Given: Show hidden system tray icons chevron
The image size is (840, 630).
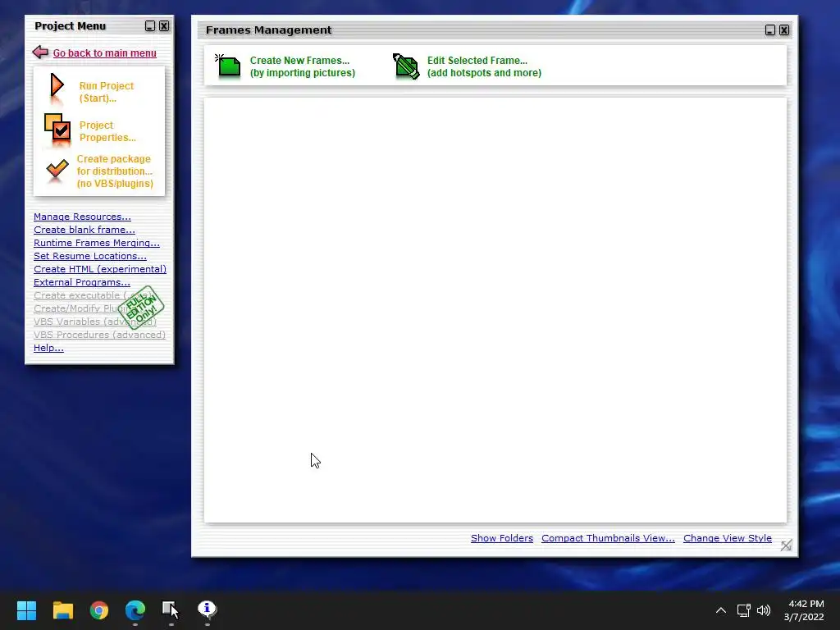Looking at the screenshot, I should click(x=721, y=610).
